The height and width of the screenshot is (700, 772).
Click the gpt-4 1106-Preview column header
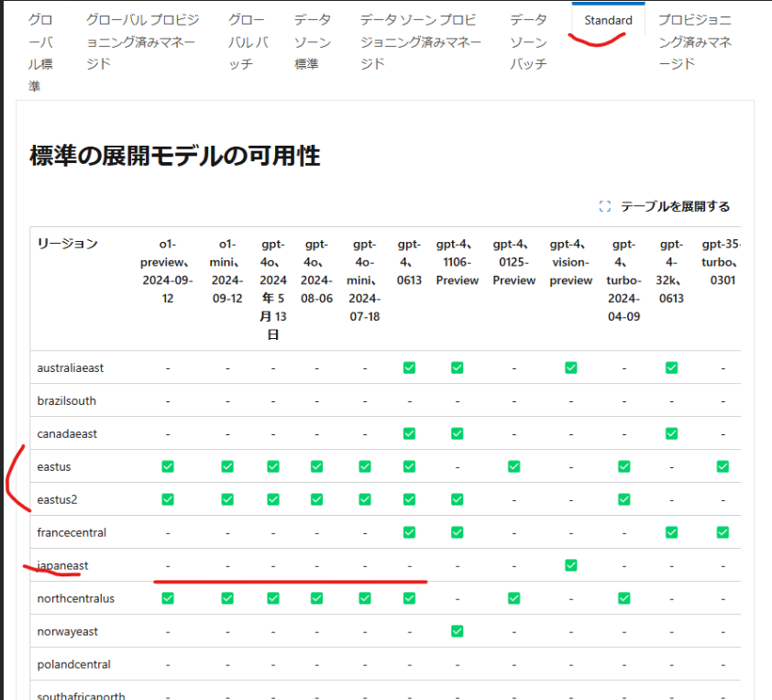457,262
